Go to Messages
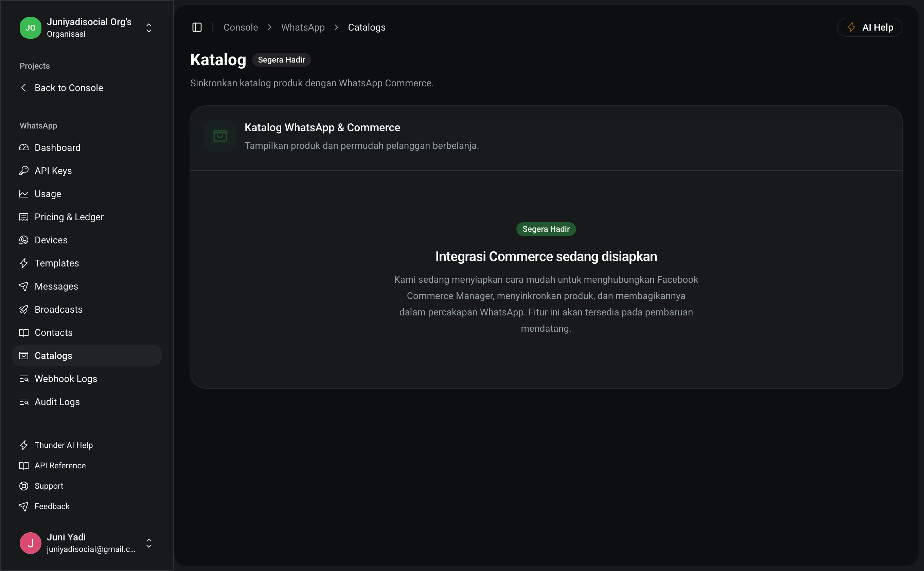Screen dimensions: 924x571 87,286
